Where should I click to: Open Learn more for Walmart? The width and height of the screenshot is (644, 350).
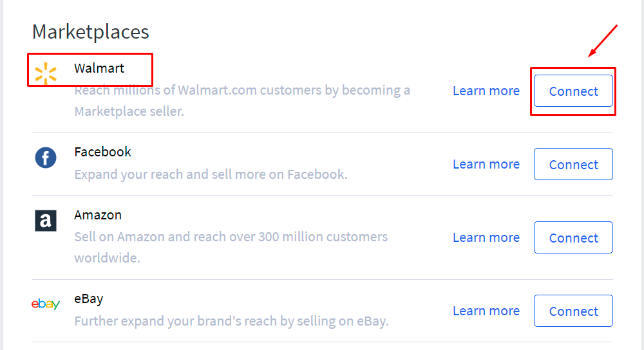tap(486, 91)
